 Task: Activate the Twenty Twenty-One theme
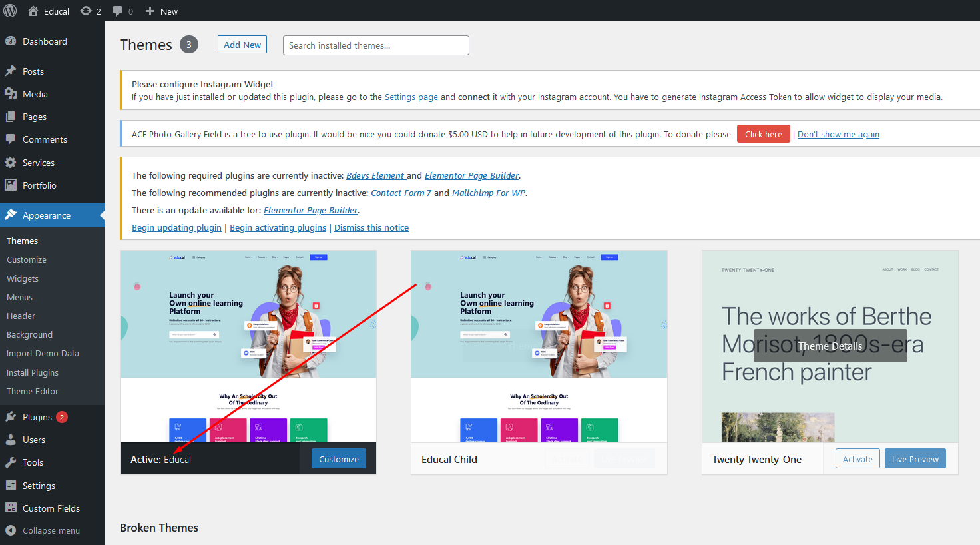point(857,458)
